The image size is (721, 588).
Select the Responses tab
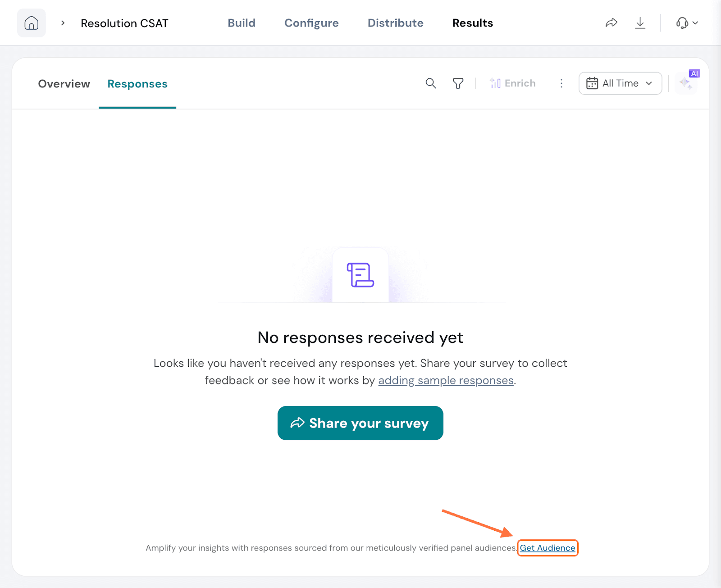pyautogui.click(x=137, y=84)
